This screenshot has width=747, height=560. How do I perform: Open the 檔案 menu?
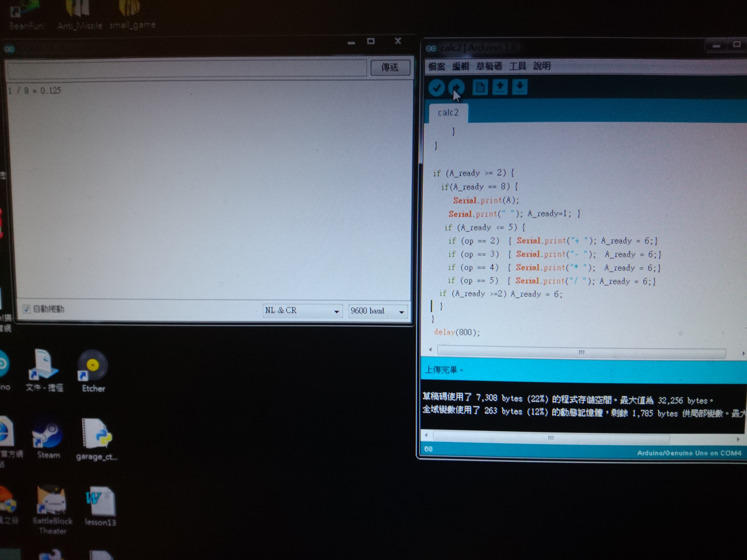(x=437, y=67)
